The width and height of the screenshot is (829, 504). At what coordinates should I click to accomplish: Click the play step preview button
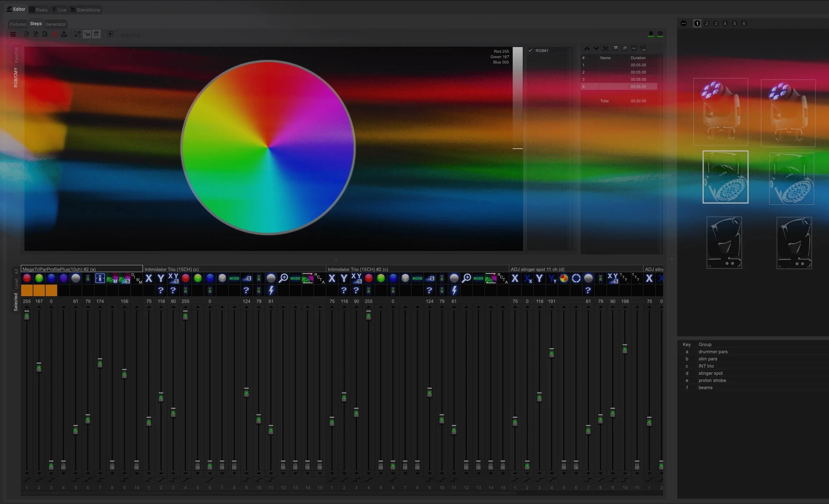pyautogui.click(x=110, y=34)
